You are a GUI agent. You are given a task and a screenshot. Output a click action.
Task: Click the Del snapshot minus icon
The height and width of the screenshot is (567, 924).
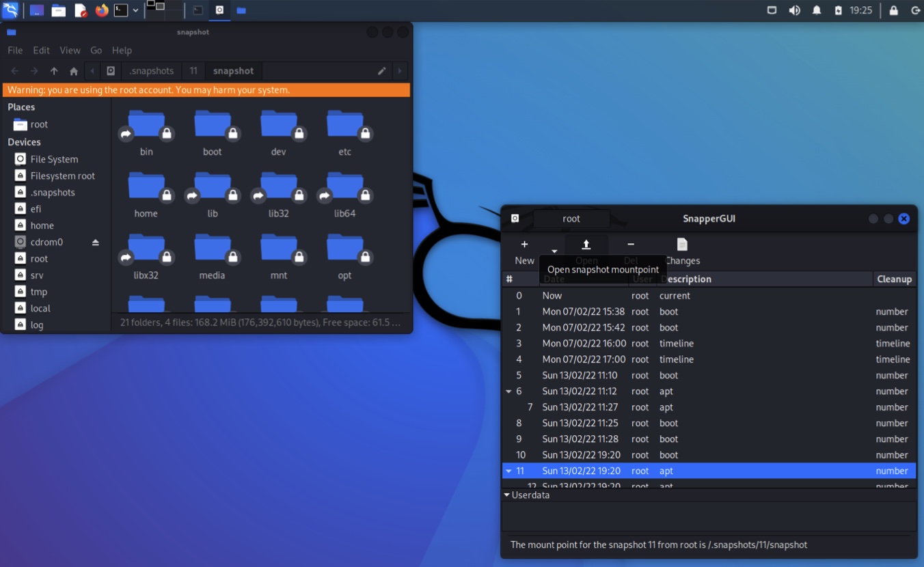(x=630, y=245)
